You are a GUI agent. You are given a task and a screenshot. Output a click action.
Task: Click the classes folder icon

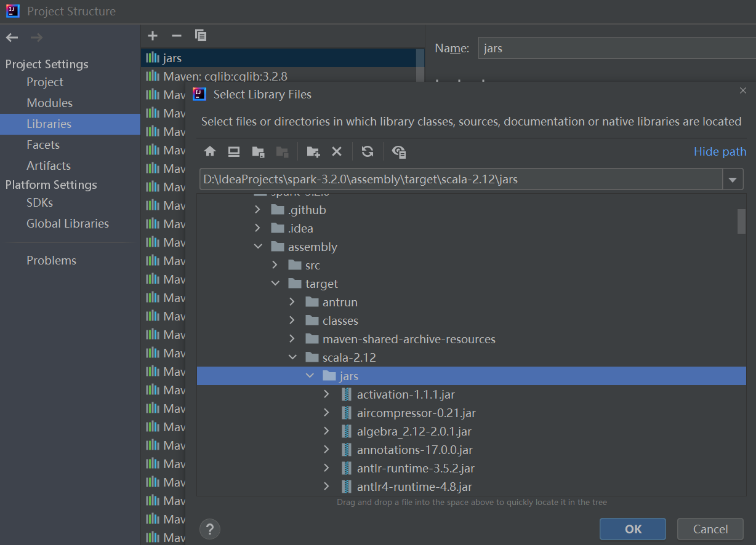point(312,320)
